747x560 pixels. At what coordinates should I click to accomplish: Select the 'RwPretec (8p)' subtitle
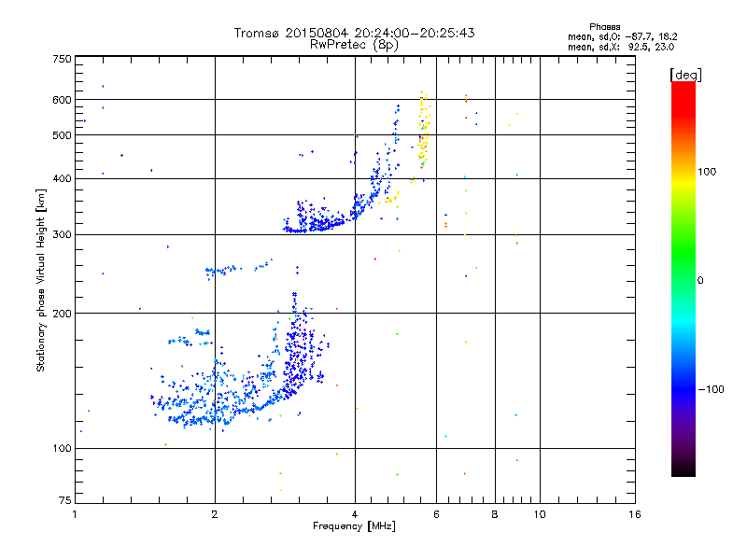354,45
